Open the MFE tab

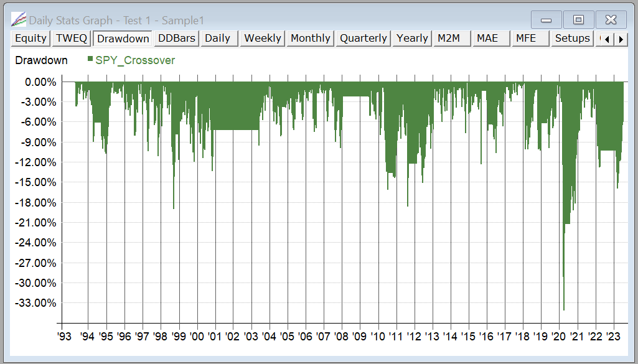[525, 39]
